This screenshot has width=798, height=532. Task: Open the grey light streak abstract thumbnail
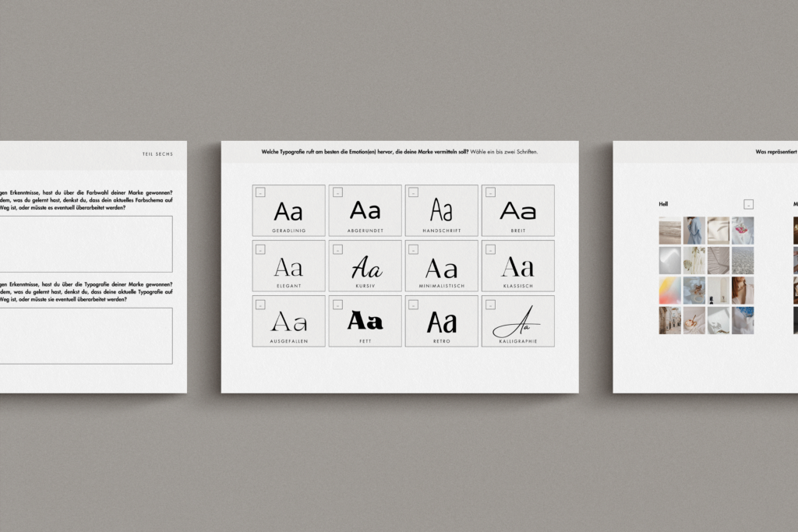[669, 260]
